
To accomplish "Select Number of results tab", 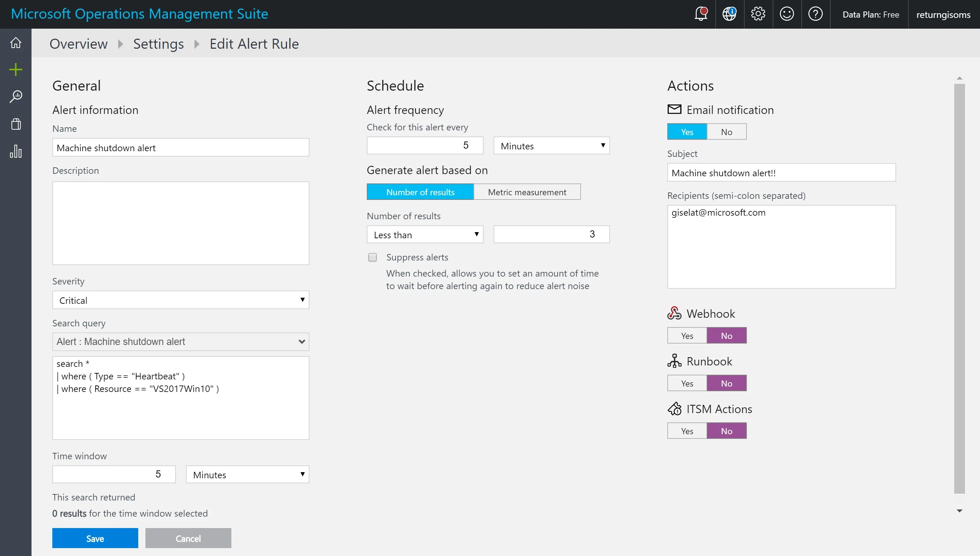I will tap(420, 192).
